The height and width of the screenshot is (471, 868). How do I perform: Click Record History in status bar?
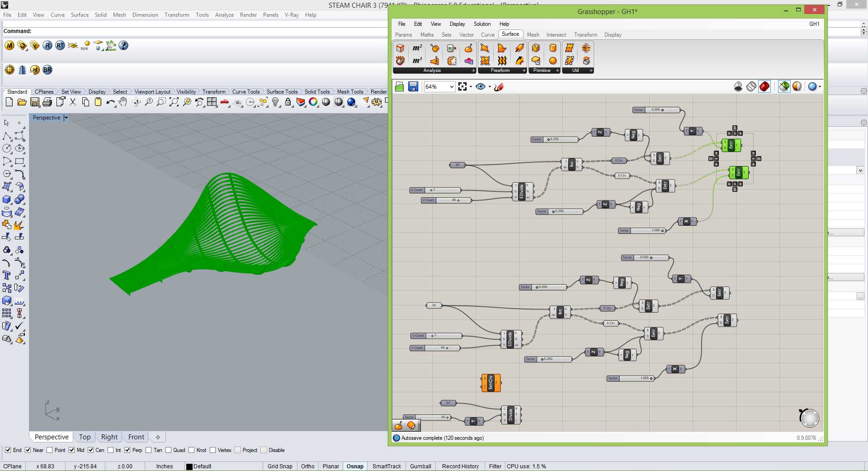pyautogui.click(x=460, y=466)
